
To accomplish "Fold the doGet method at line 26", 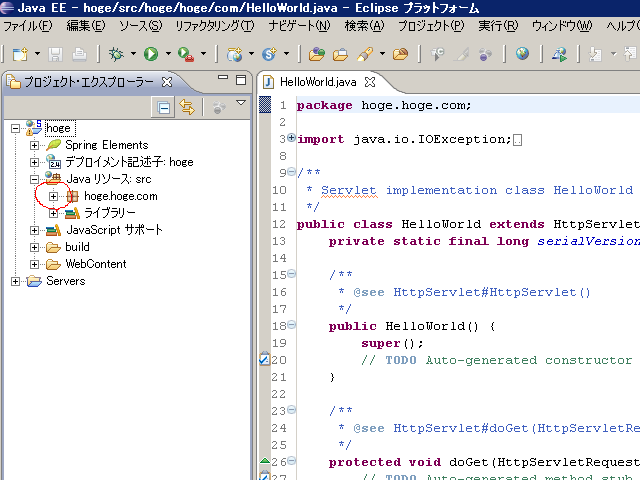I will (x=291, y=461).
